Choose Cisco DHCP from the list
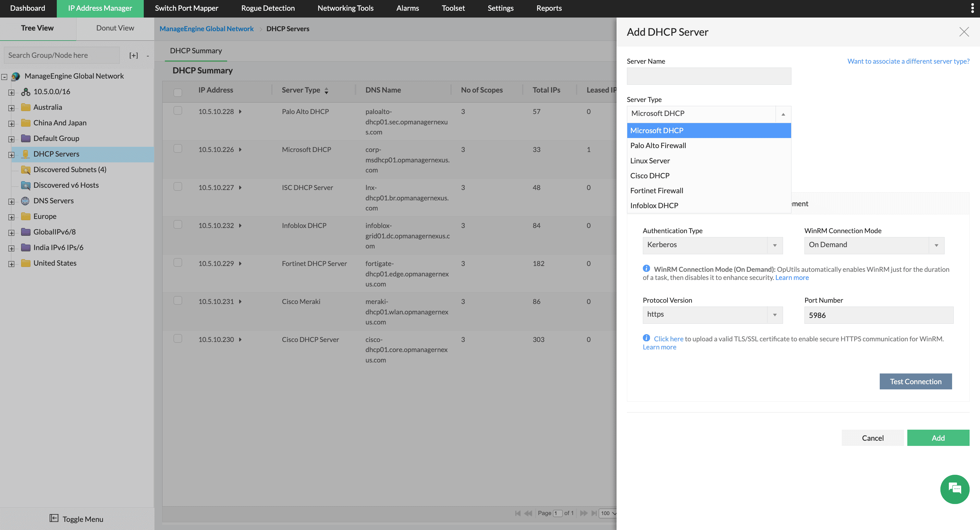Screen dimensions: 980x530 tap(709, 175)
